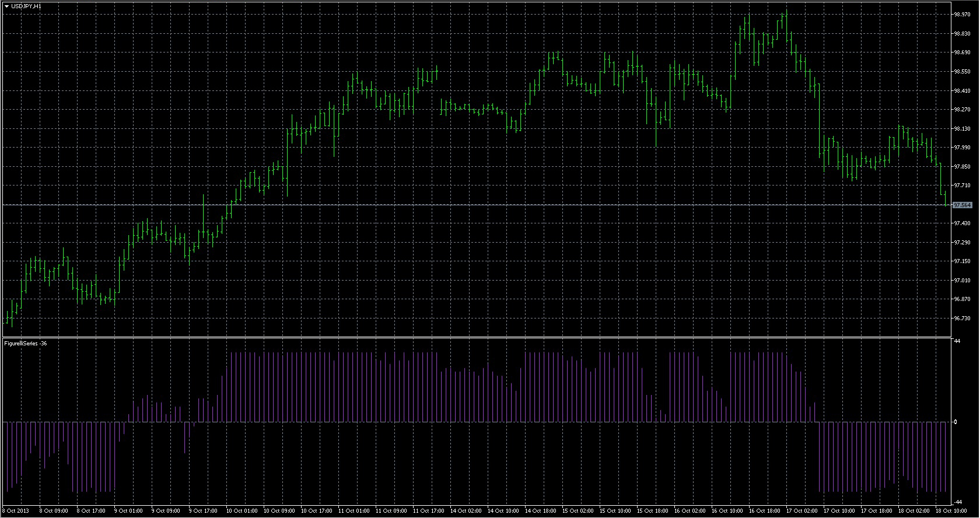The width and height of the screenshot is (980, 518).
Task: Click the 97.430 price axis label
Action: tap(962, 223)
